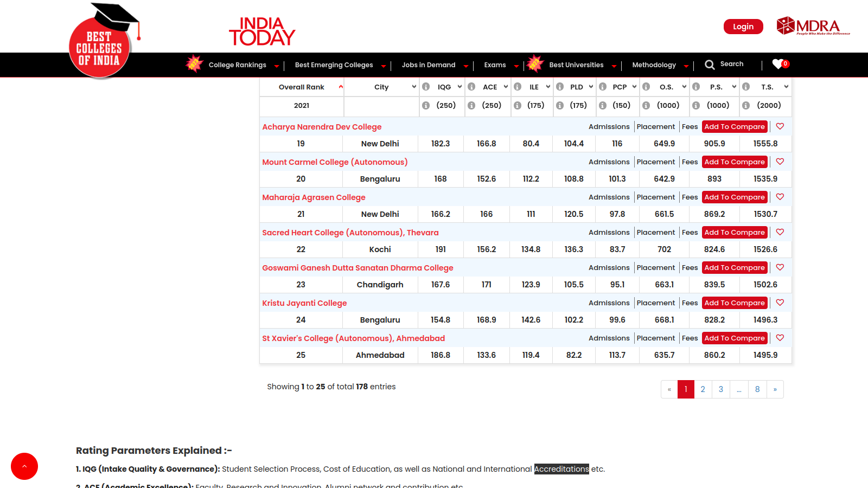The width and height of the screenshot is (868, 488).
Task: View Admissions for Goswami Ganesh Dutta College
Action: pyautogui.click(x=609, y=267)
